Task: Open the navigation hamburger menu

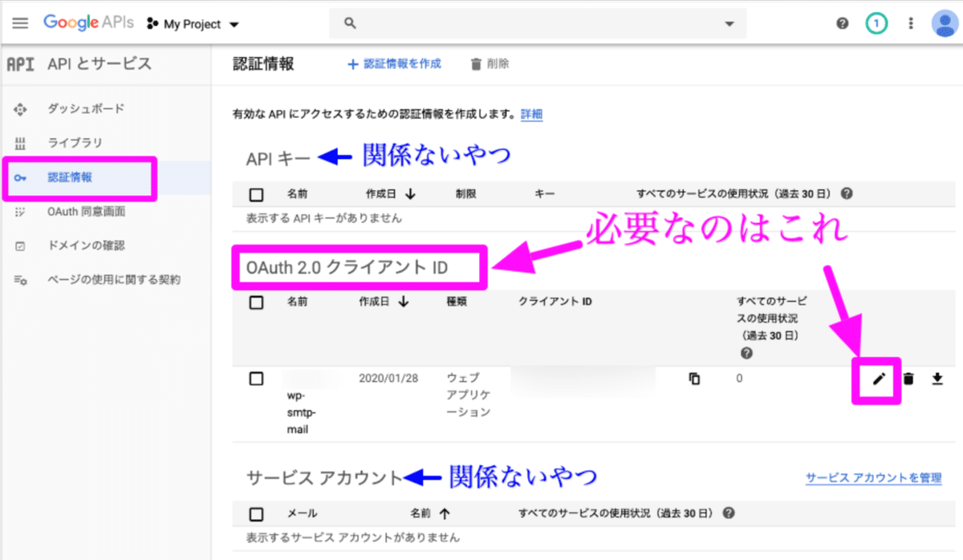Action: coord(20,22)
